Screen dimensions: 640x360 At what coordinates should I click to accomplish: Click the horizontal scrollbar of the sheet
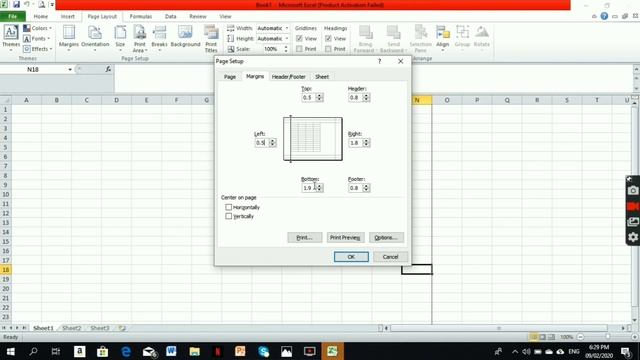[499, 328]
